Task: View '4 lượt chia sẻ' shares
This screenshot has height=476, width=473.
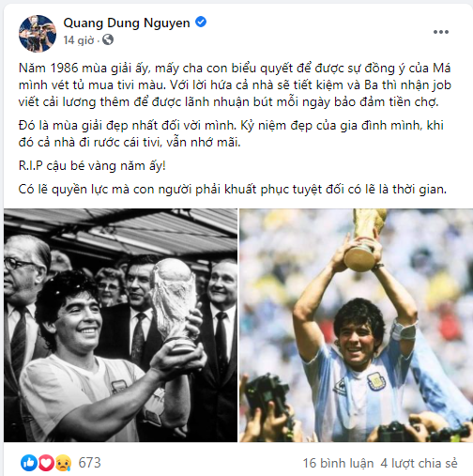Action: (419, 463)
